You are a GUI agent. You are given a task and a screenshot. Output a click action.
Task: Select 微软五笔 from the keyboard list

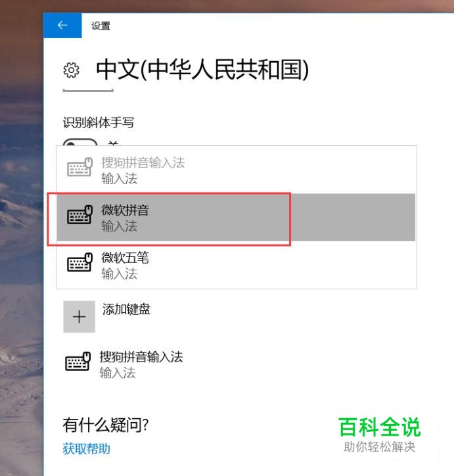[x=236, y=265]
